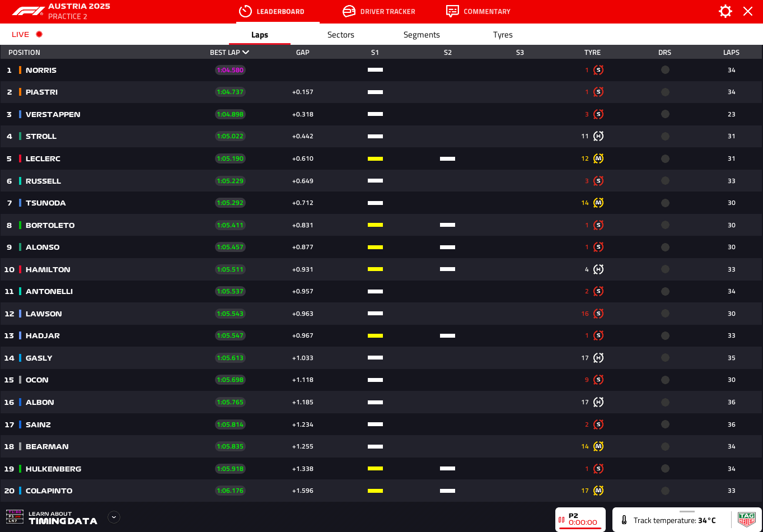Screen dimensions: 763x532
Task: Switch to the Commentary tab
Action: click(478, 11)
